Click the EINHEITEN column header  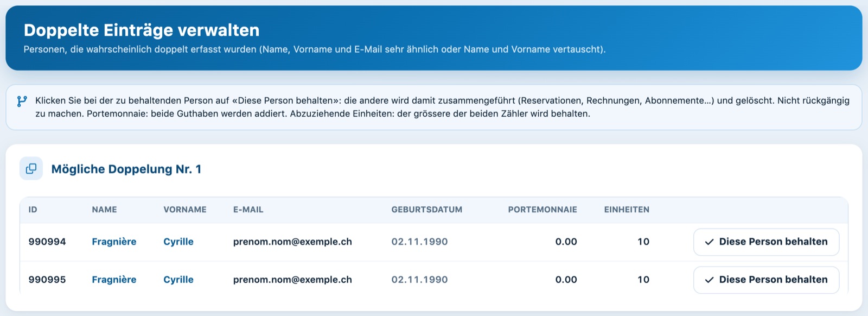pos(627,210)
